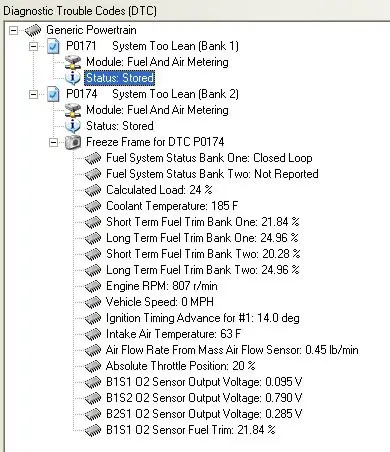Click chip icon for Absolute Throttle Position

(x=93, y=366)
